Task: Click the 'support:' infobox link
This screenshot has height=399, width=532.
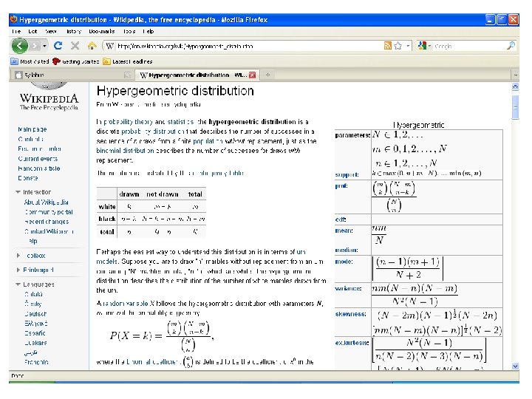Action: 347,174
